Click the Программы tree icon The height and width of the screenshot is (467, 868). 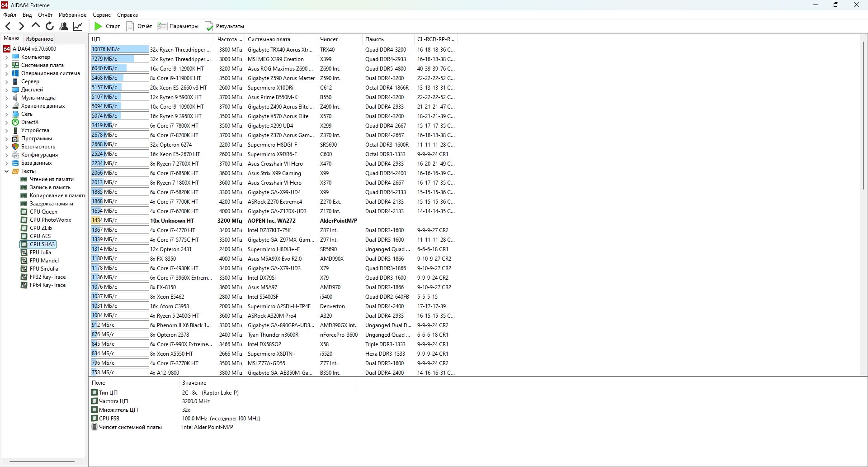pyautogui.click(x=15, y=138)
